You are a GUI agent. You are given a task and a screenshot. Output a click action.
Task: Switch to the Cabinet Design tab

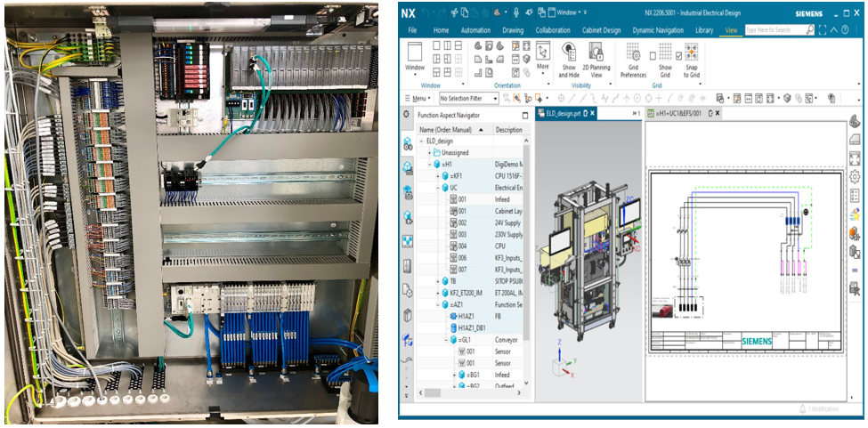(x=601, y=30)
